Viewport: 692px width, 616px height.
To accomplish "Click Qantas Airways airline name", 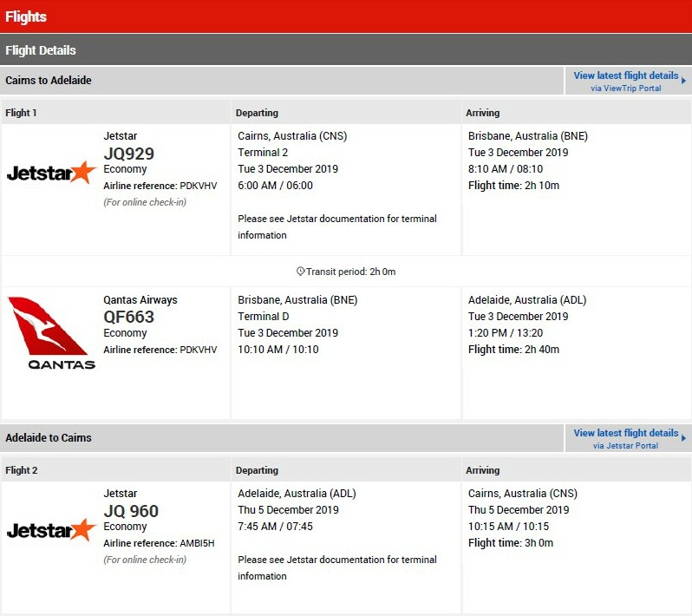I will pyautogui.click(x=140, y=300).
